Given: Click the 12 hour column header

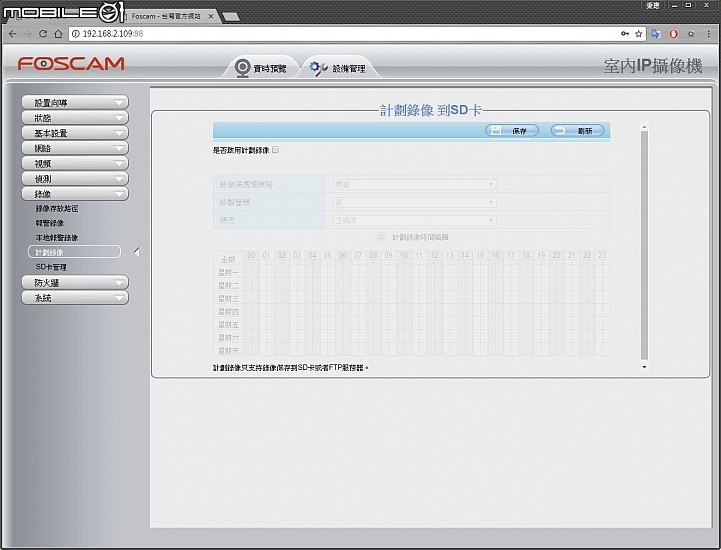Looking at the screenshot, I should [x=434, y=255].
